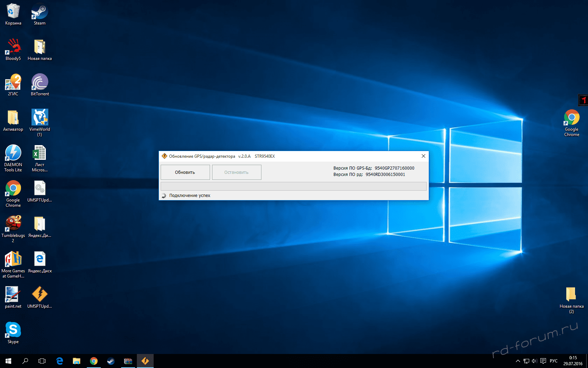
Task: Switch the РУС input language indicator
Action: coord(553,361)
